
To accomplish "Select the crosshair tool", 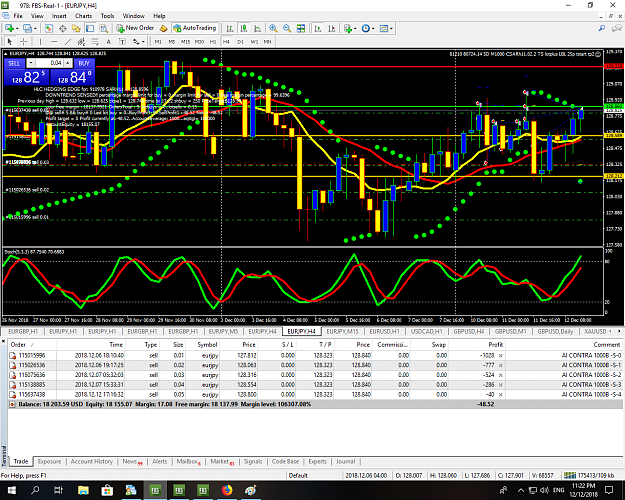I will tap(24, 41).
